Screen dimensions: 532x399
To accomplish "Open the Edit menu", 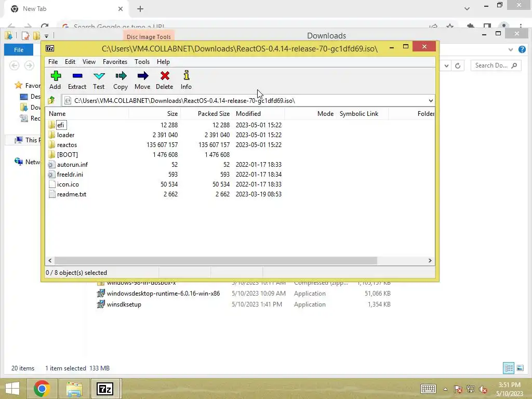I will [70, 62].
